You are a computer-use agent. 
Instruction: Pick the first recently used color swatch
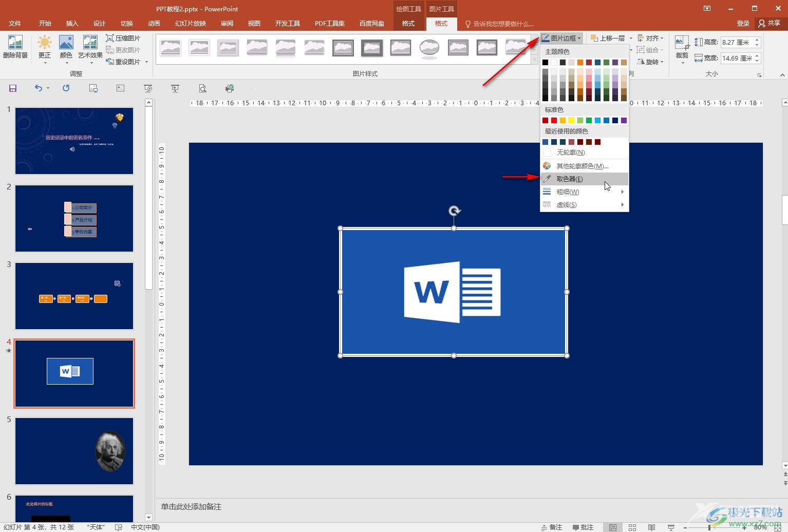(545, 142)
